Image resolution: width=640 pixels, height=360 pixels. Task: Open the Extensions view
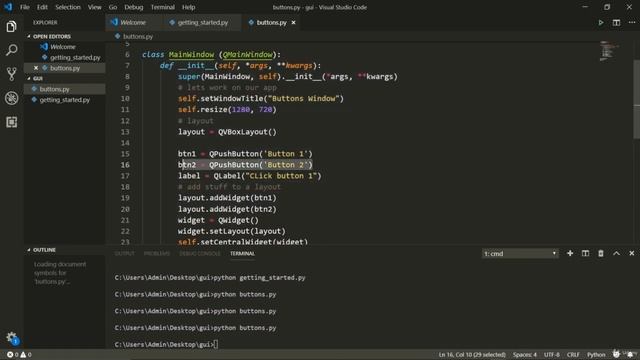point(11,122)
